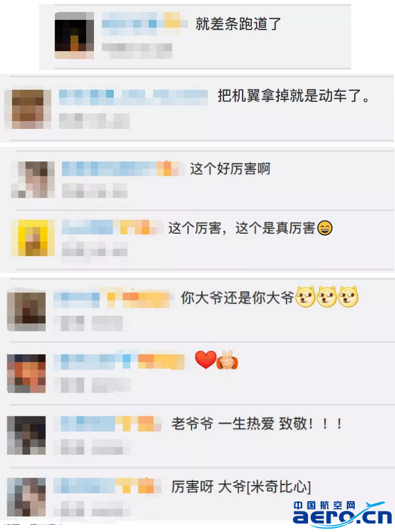Open avatar beside heart emoji comment
Screen dimensions: 395x532
26,373
